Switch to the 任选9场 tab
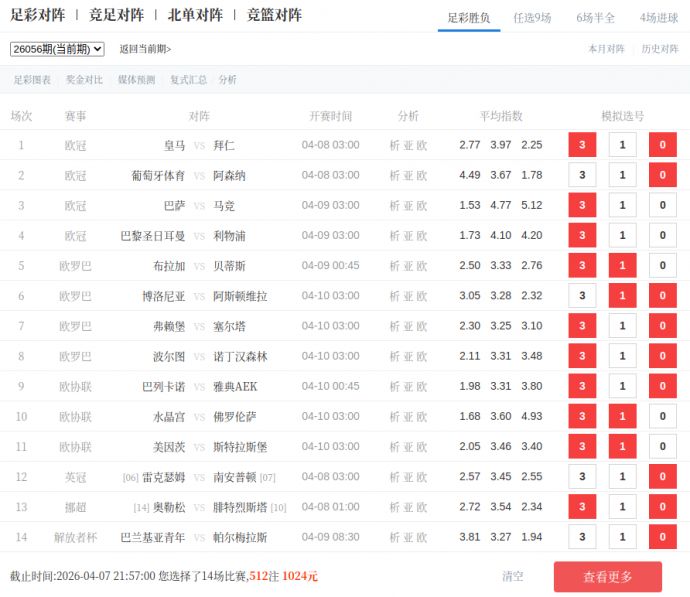The width and height of the screenshot is (690, 597). [x=531, y=18]
